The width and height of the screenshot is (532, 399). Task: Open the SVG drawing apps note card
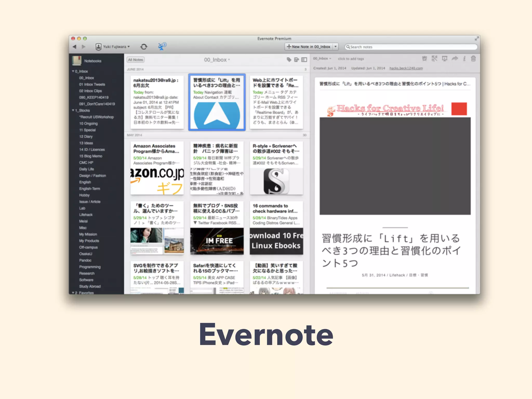[157, 277]
